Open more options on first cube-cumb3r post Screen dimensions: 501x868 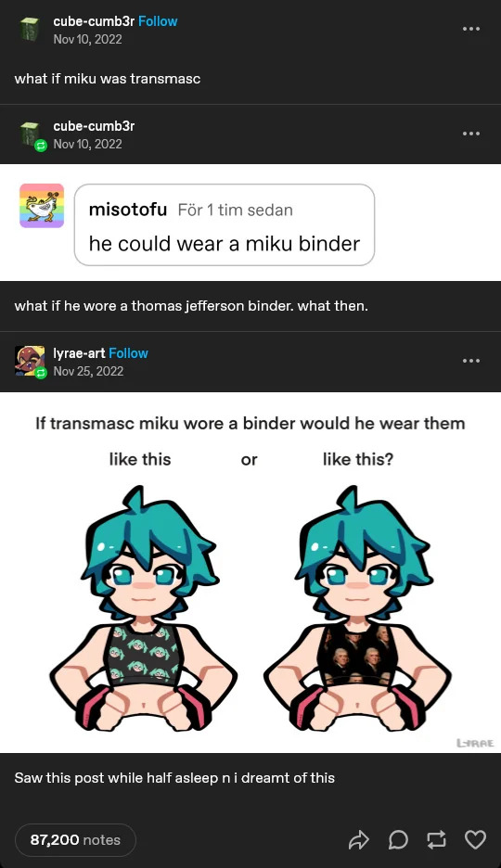[x=471, y=29]
